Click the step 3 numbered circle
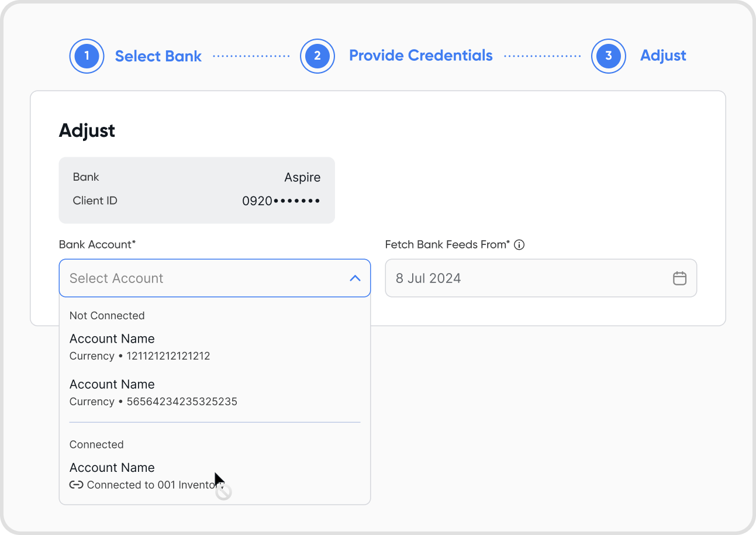The width and height of the screenshot is (756, 535). pos(608,56)
